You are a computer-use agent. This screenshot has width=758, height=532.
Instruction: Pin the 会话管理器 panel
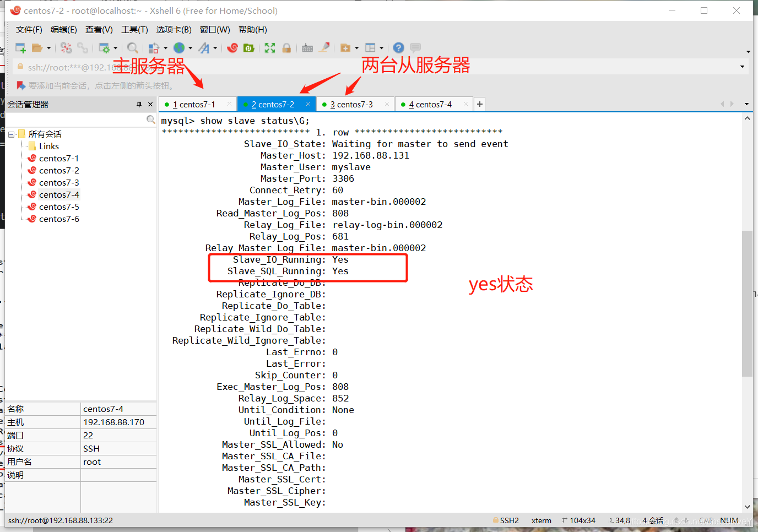[x=139, y=104]
